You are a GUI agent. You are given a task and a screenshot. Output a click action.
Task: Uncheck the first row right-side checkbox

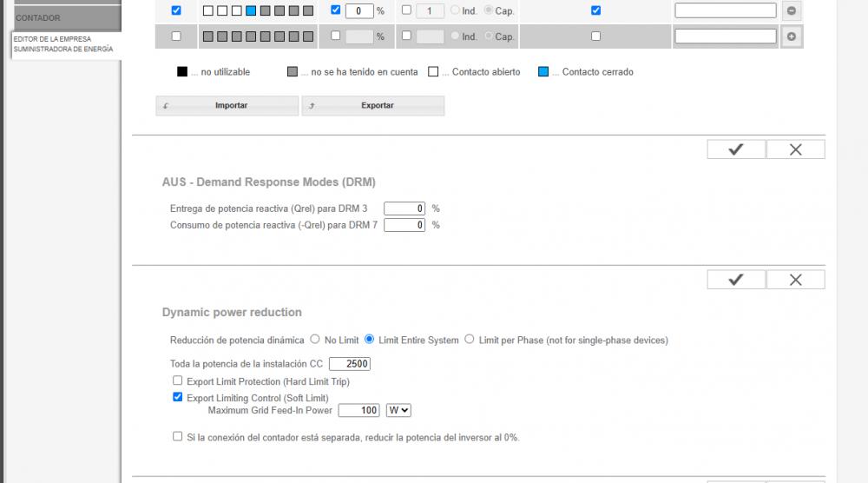[595, 10]
